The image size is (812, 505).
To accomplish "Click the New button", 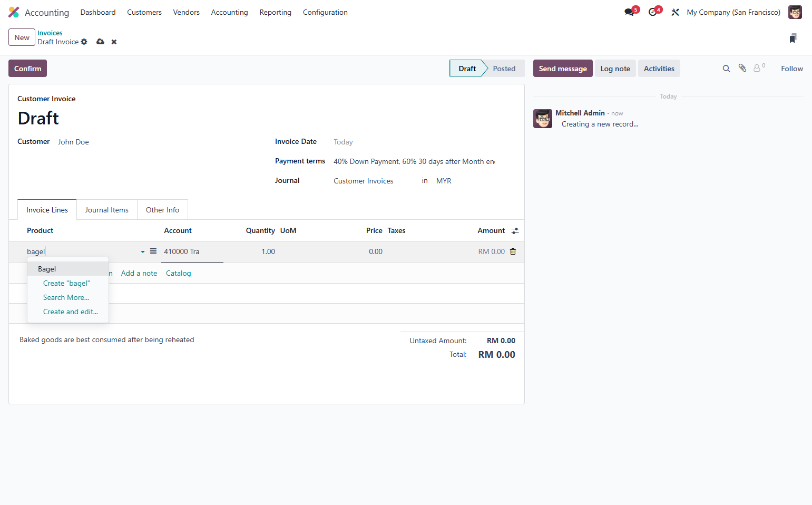I will pos(22,37).
